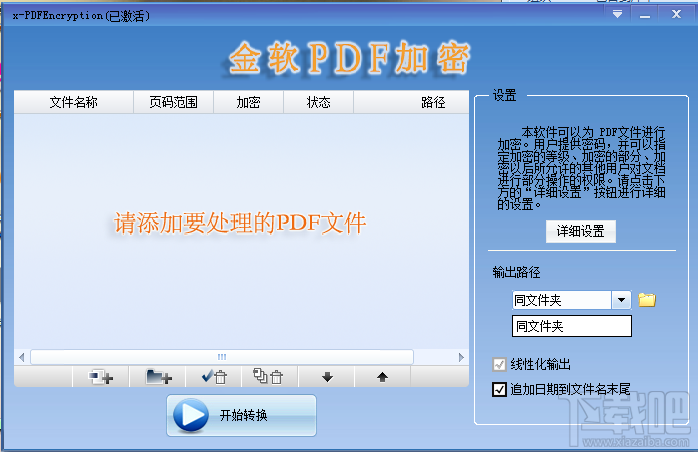Click scrollbar right arrow under file list

tap(461, 357)
